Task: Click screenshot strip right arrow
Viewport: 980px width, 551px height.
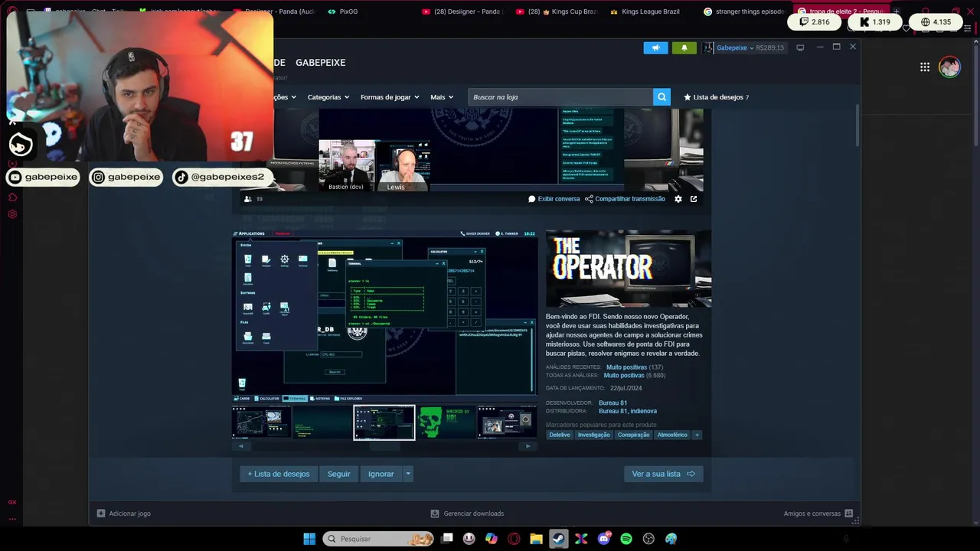Action: point(528,446)
